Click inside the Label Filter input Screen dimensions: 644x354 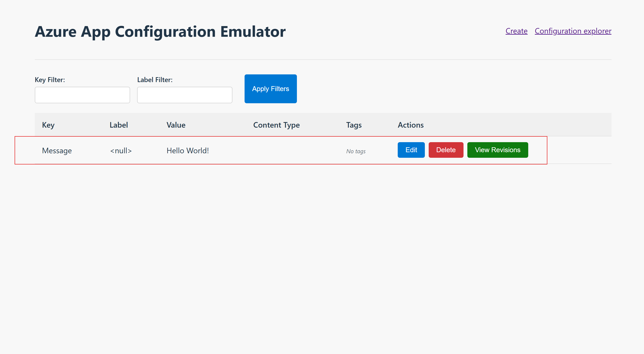(185, 95)
